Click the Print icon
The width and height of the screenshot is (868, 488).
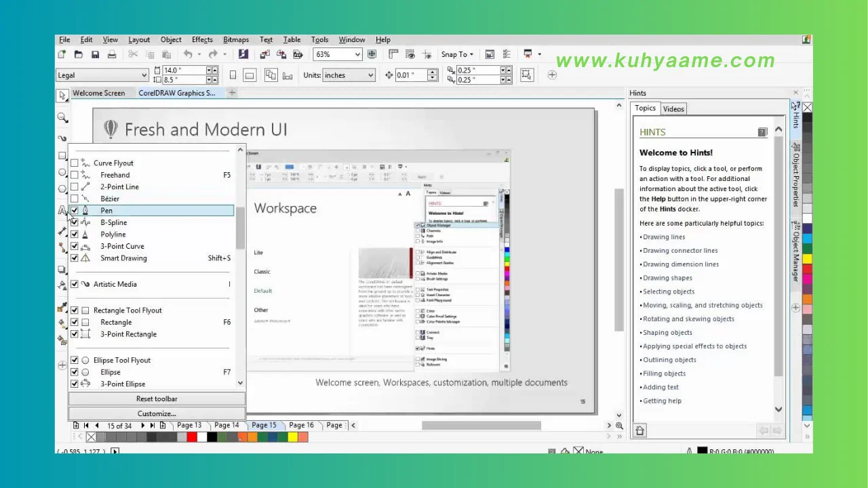pyautogui.click(x=112, y=54)
